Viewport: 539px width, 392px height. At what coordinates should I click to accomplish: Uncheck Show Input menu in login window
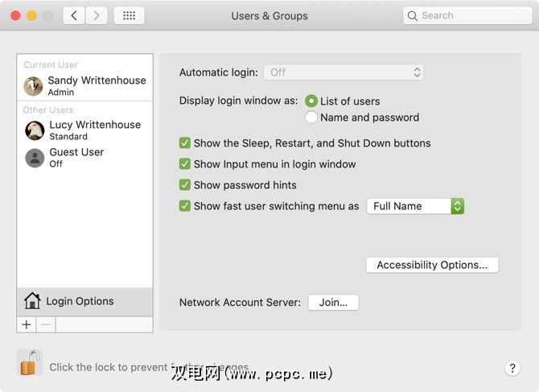point(185,164)
